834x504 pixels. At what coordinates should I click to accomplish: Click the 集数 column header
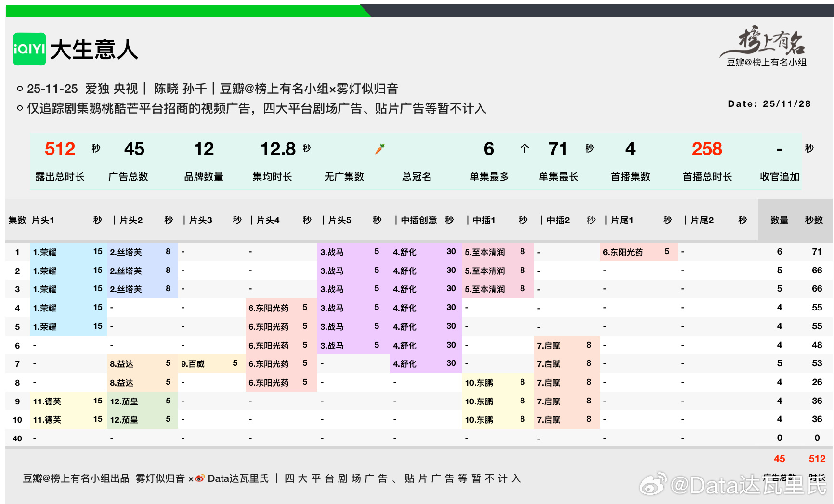[17, 220]
